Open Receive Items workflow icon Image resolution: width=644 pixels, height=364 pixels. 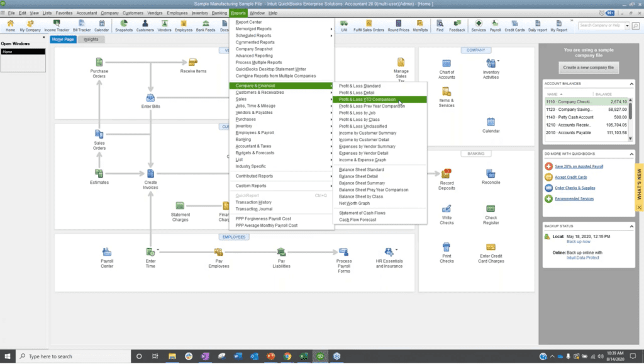pos(193,65)
